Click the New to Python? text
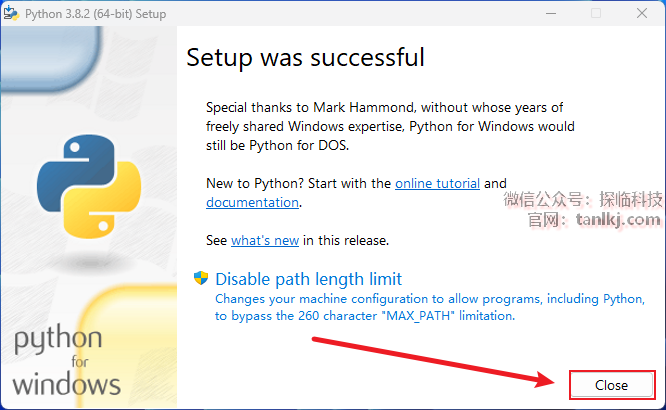 point(255,183)
